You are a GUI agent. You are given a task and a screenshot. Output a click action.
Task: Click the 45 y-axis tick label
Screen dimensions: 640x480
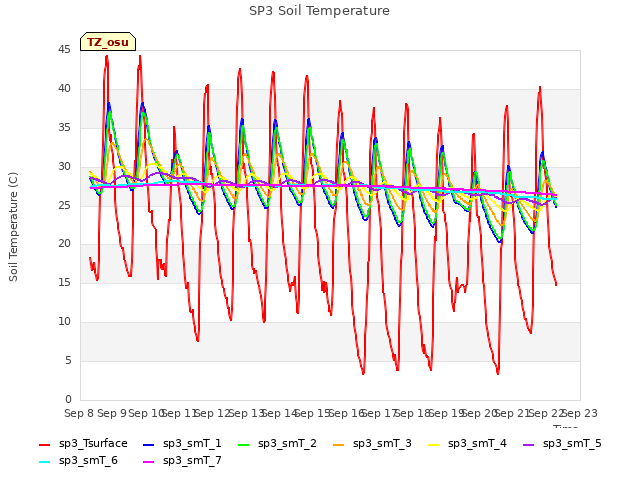(64, 50)
